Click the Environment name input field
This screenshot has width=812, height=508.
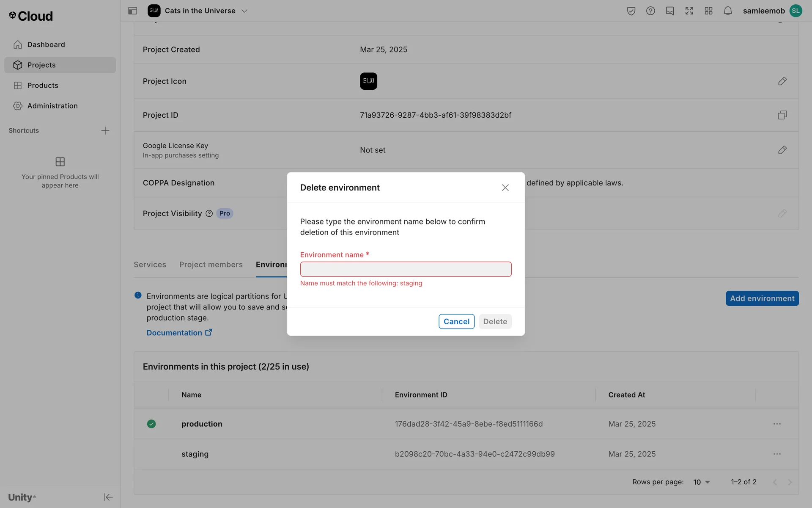(406, 269)
